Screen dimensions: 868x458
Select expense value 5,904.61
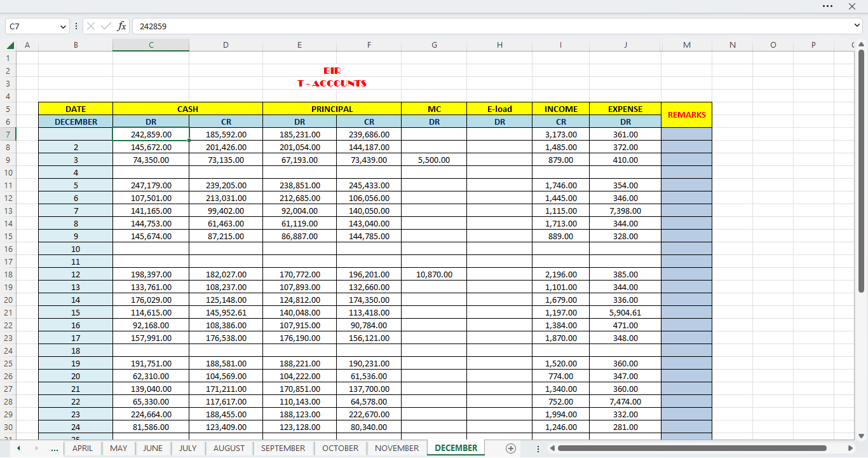[625, 312]
